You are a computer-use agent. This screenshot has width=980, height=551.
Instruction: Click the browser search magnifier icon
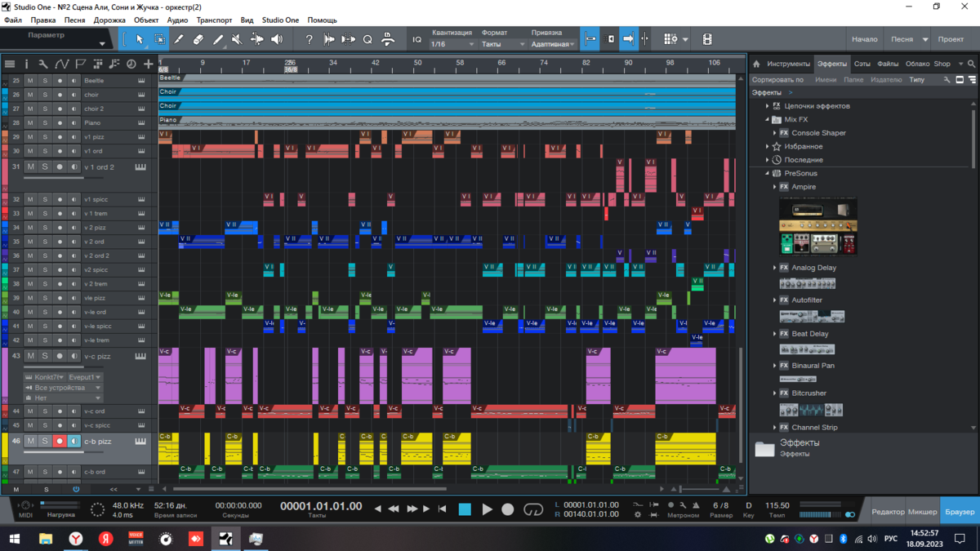972,64
